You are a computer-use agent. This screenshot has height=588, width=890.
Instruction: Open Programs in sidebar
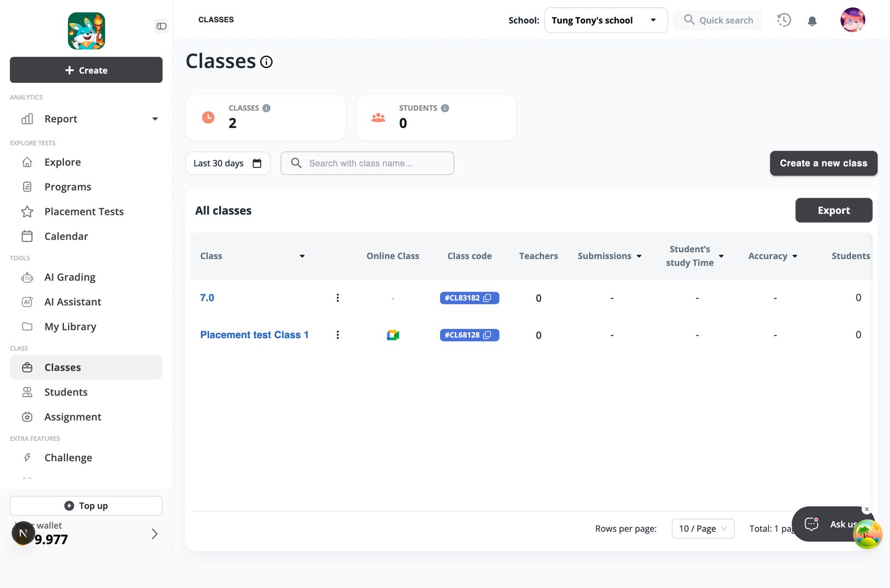coord(86,187)
